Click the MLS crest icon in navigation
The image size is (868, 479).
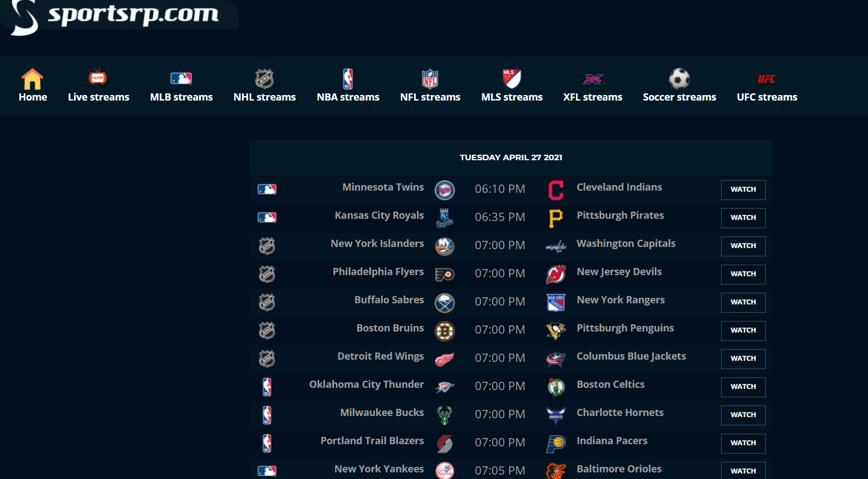pyautogui.click(x=512, y=78)
